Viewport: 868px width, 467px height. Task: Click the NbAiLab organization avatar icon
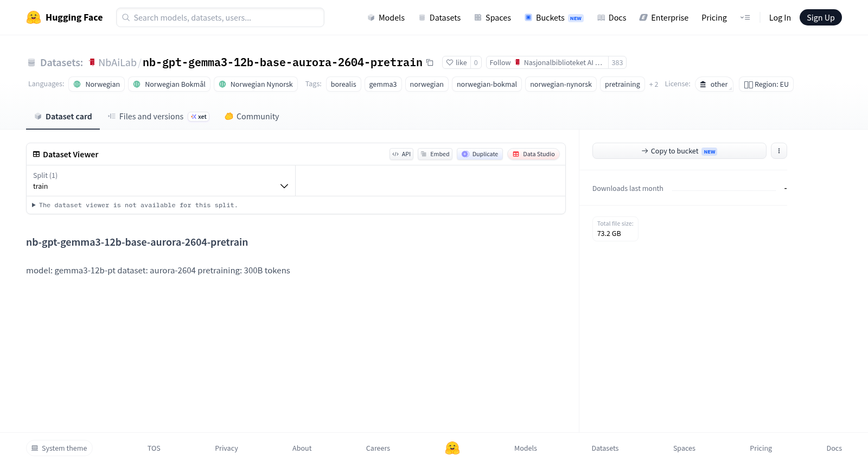92,62
